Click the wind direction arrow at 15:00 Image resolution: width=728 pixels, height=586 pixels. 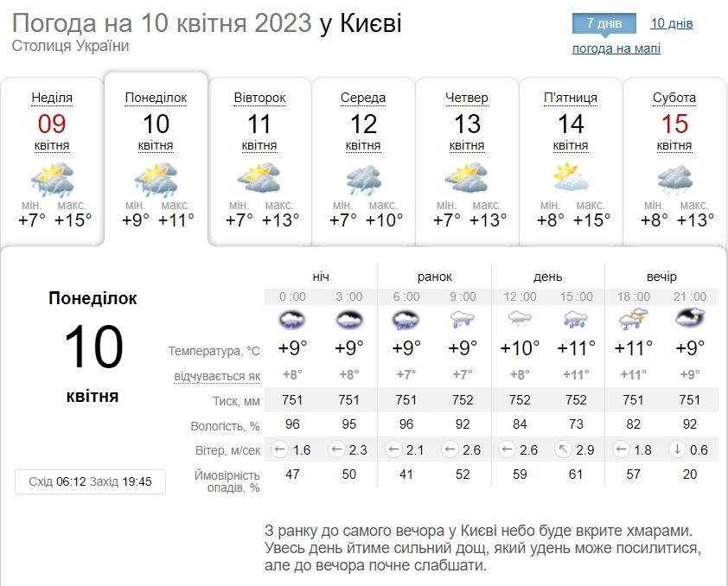click(562, 449)
